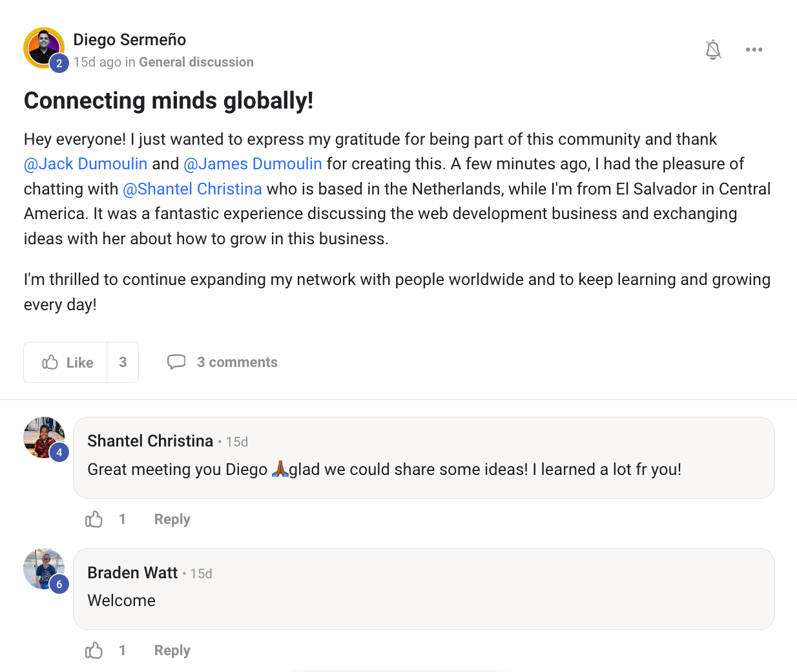View Shantel Christina's avatar
Image resolution: width=797 pixels, height=672 pixels.
(43, 437)
